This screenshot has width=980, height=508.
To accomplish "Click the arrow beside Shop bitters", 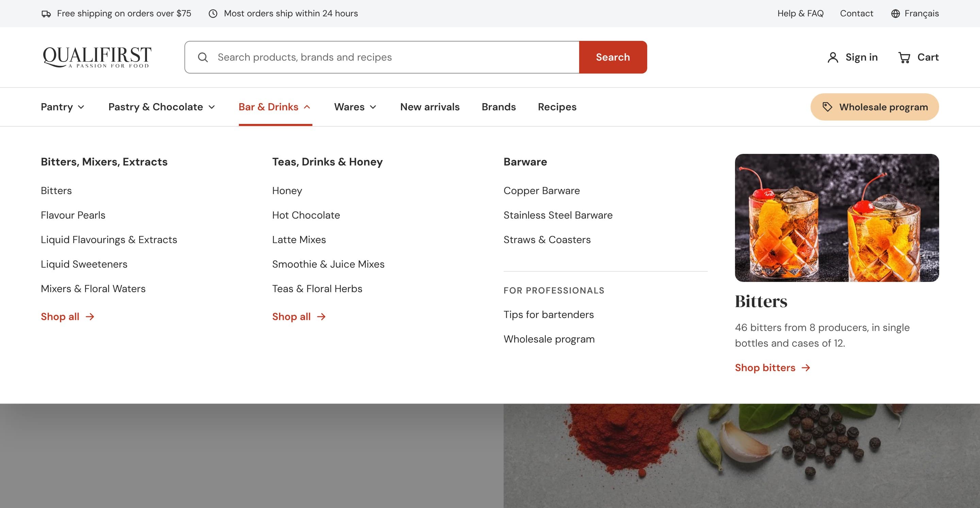I will point(806,368).
